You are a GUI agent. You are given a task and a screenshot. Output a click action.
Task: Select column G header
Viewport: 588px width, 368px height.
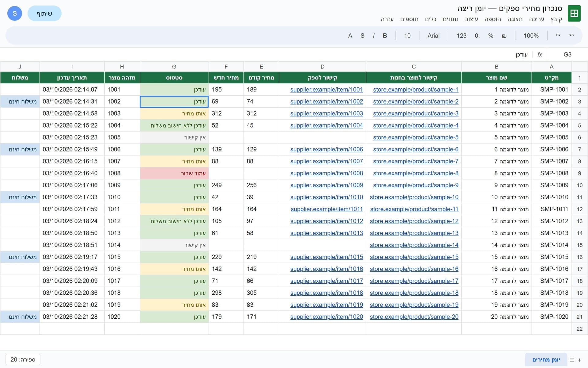tap(174, 67)
